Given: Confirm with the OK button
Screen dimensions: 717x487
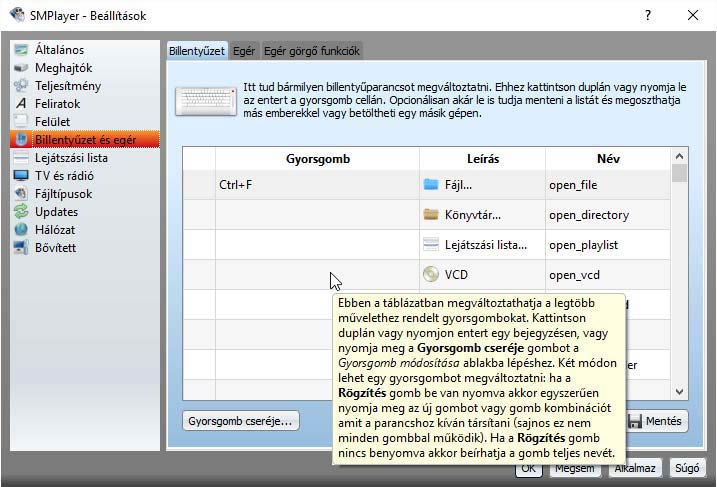Looking at the screenshot, I should pyautogui.click(x=529, y=468).
